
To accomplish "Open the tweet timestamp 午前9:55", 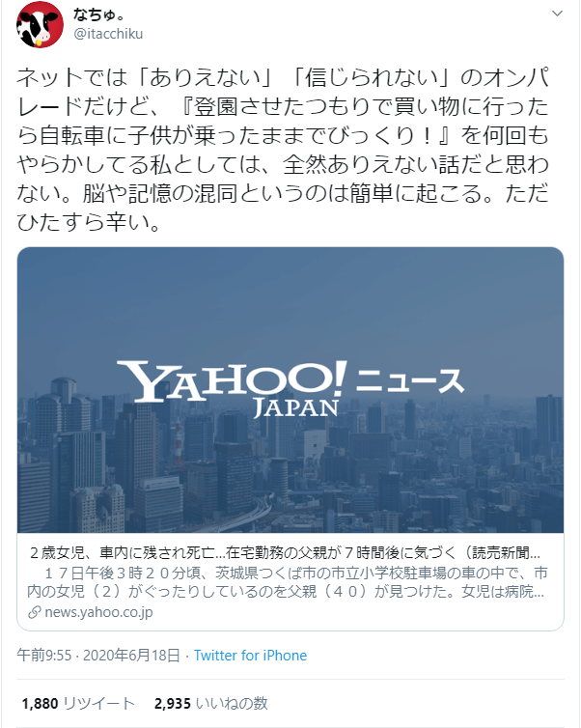I will pos(44,656).
